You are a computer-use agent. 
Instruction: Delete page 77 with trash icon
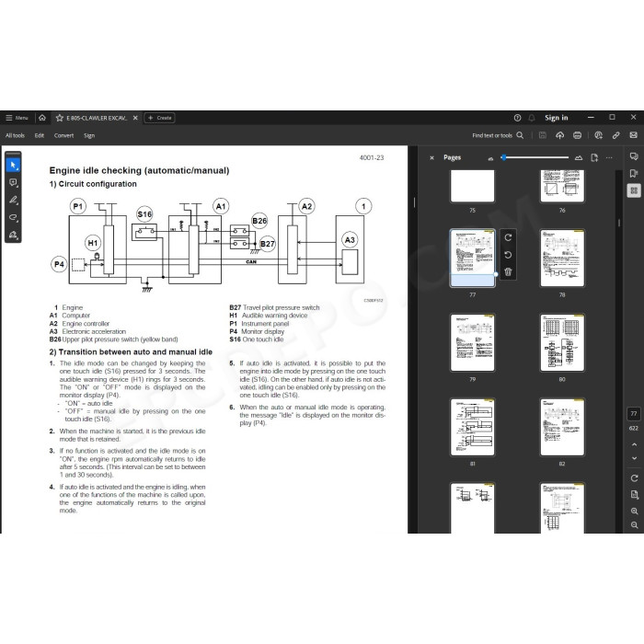coord(508,272)
